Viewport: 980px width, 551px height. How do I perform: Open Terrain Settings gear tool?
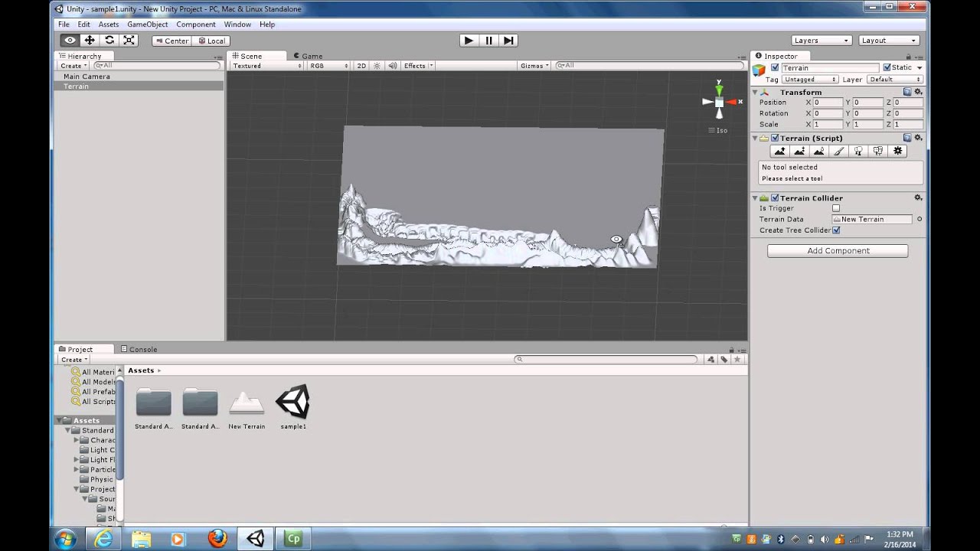pos(898,152)
